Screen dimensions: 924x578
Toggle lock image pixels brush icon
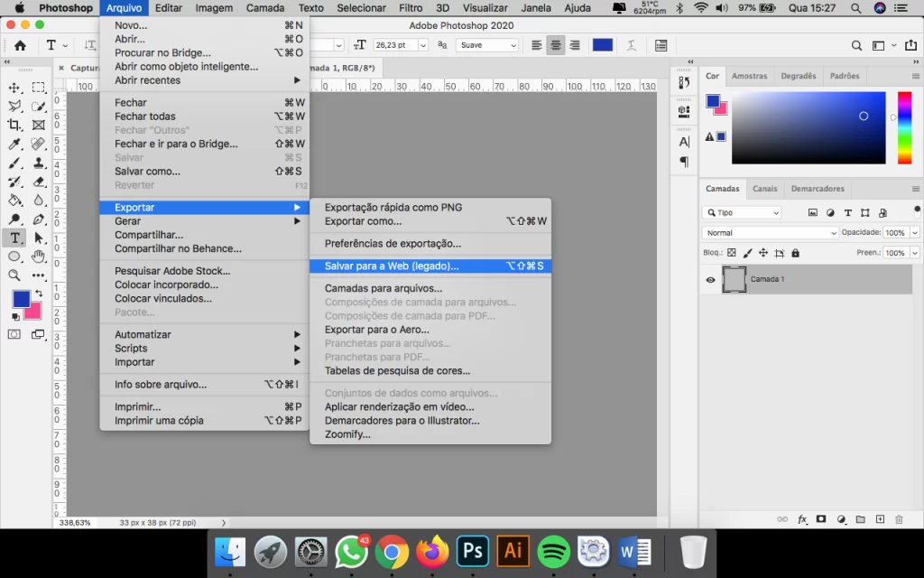pos(747,253)
